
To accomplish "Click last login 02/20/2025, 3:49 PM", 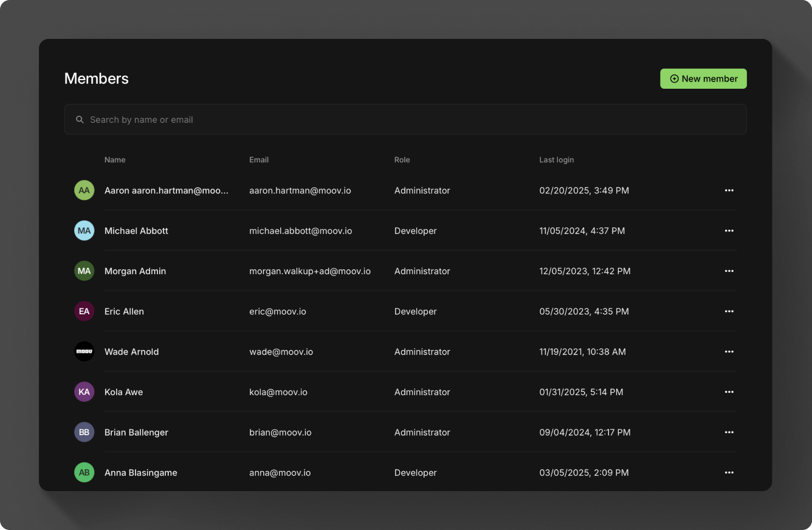I will coord(584,190).
